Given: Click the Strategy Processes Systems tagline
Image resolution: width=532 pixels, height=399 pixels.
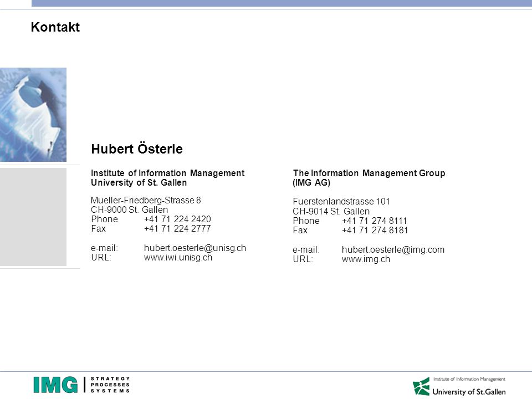Looking at the screenshot, I should pos(110,385).
